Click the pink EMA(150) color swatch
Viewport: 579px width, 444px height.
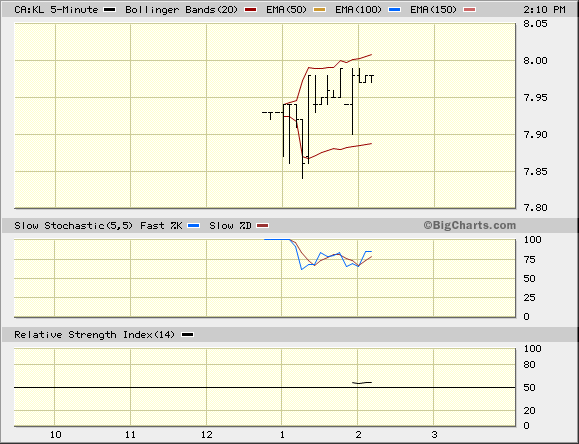coord(469,10)
